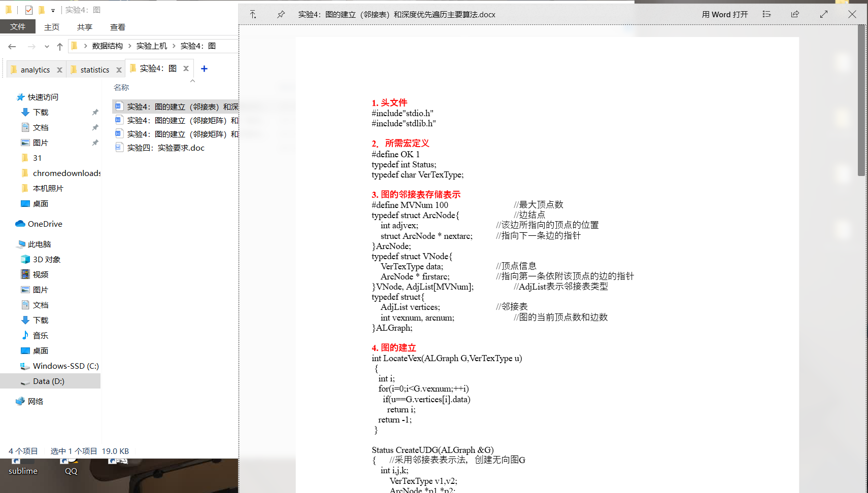Open the pinned 文档 folder under 快速访问
This screenshot has height=493, width=868.
point(41,127)
